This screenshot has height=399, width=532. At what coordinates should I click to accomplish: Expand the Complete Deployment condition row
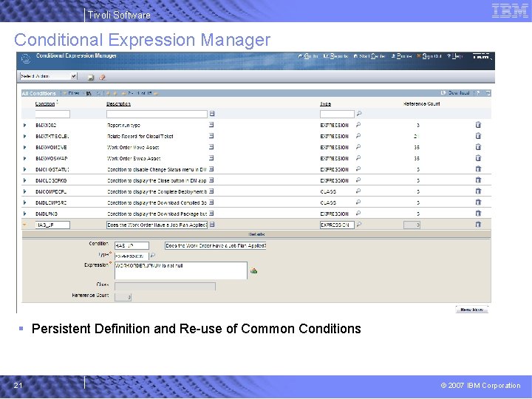tap(25, 191)
